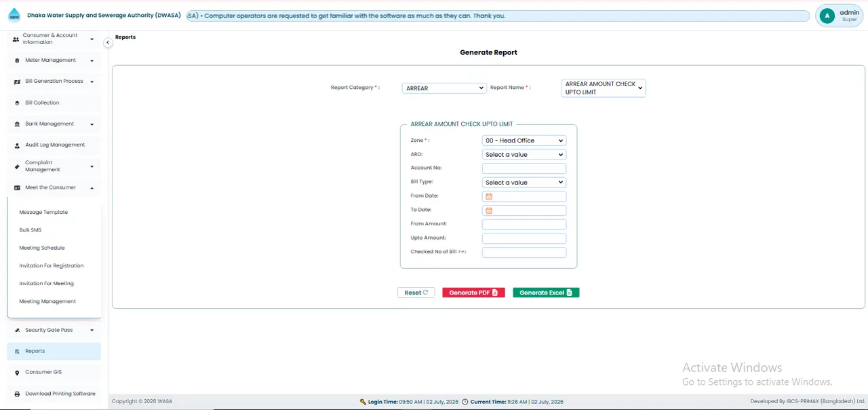Open Meeting Management submenu item
Screen dimensions: 868x410
pyautogui.click(x=47, y=301)
